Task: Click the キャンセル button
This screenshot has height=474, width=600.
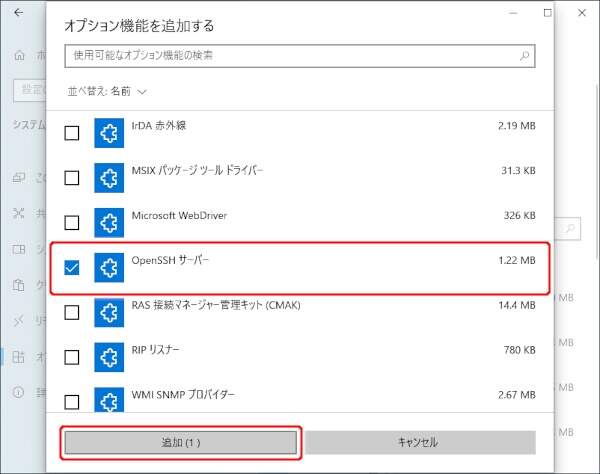Action: coord(421,443)
